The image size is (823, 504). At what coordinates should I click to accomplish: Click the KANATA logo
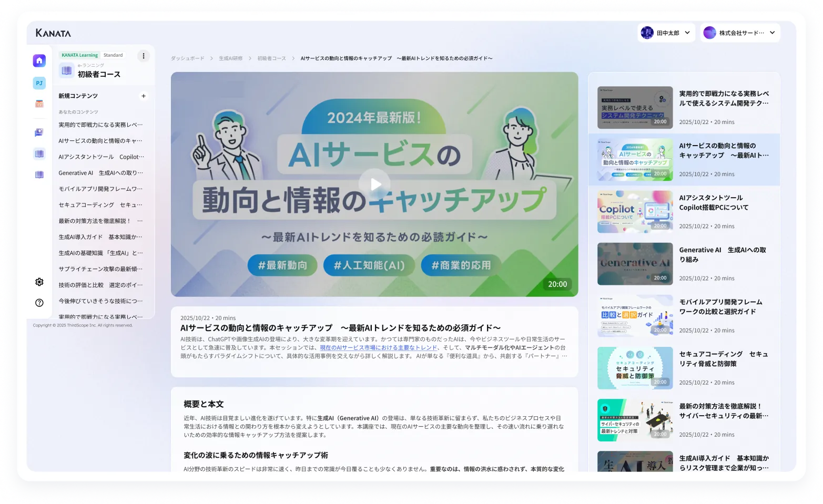click(54, 33)
